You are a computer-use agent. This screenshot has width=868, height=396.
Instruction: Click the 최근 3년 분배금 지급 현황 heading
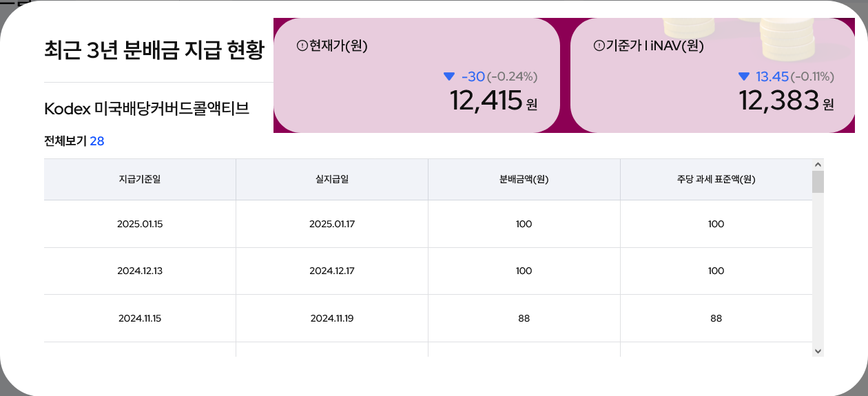coord(154,50)
